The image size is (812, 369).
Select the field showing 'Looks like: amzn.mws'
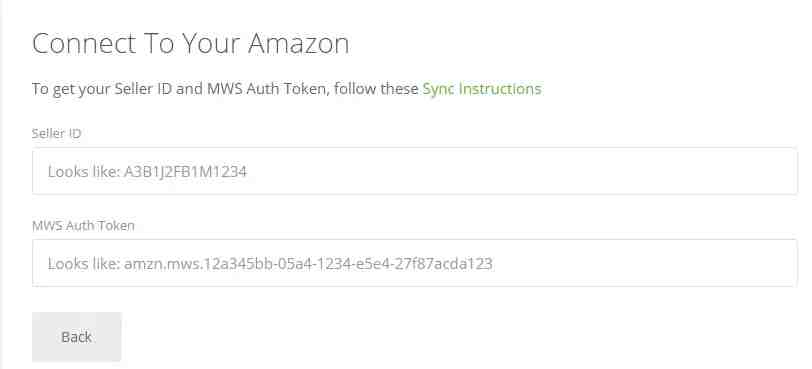tap(414, 263)
